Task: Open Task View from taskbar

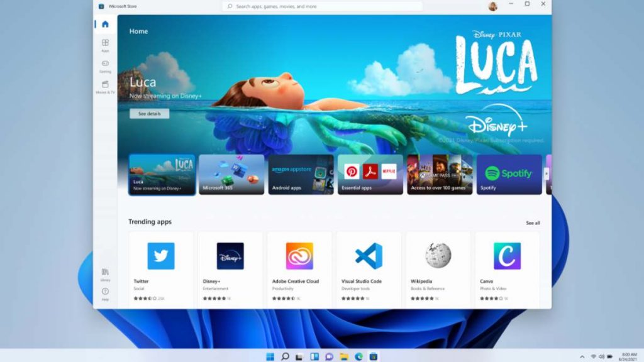Action: point(299,357)
